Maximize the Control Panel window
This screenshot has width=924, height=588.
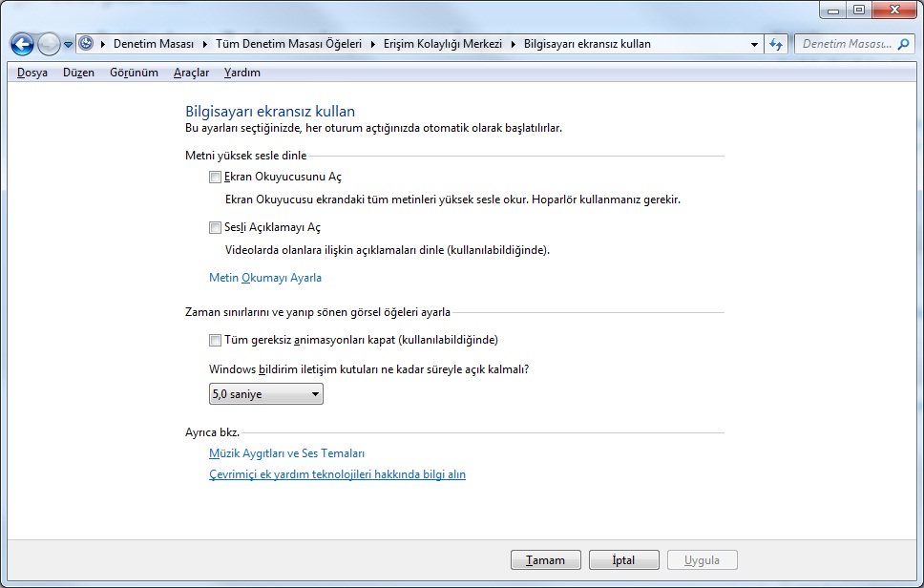click(x=859, y=10)
